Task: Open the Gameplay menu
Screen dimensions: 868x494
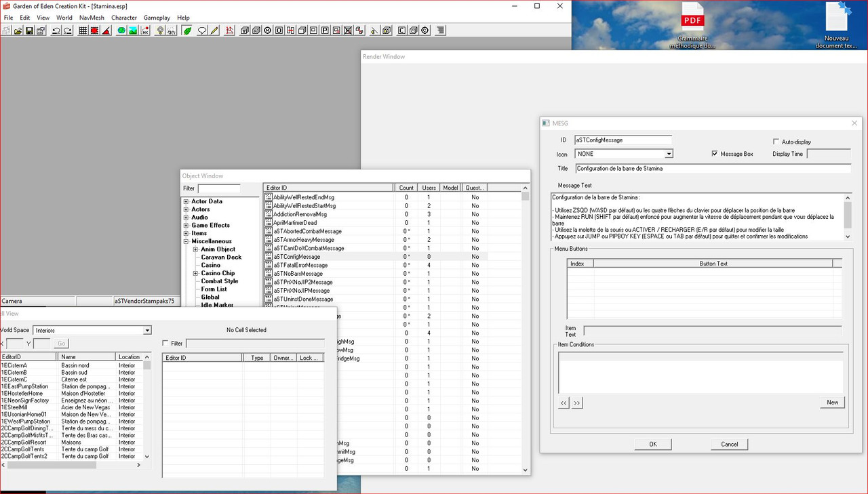Action: click(157, 18)
